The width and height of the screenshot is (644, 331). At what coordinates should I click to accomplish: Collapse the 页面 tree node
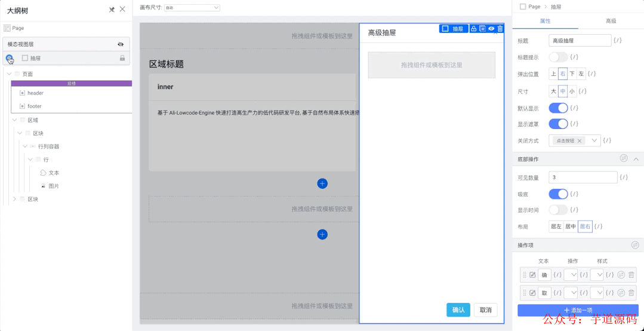[10, 74]
